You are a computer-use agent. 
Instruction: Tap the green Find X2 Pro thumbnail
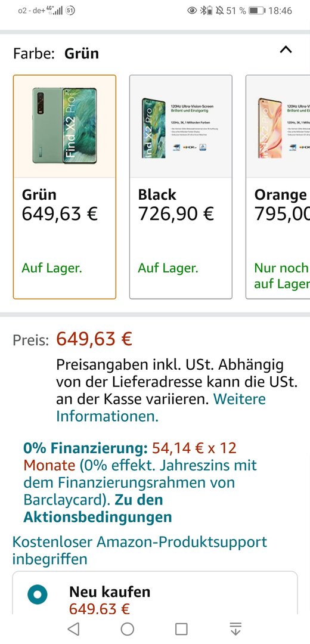point(64,126)
